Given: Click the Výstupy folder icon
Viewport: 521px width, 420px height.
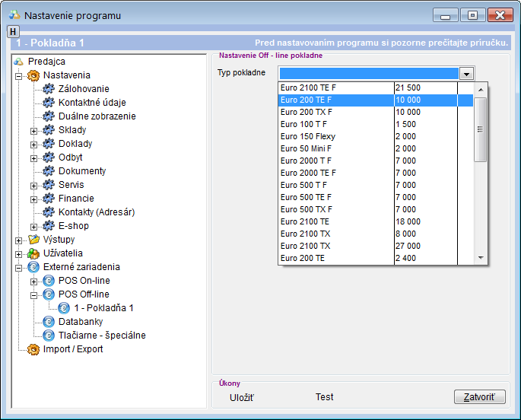Looking at the screenshot, I should tap(33, 240).
